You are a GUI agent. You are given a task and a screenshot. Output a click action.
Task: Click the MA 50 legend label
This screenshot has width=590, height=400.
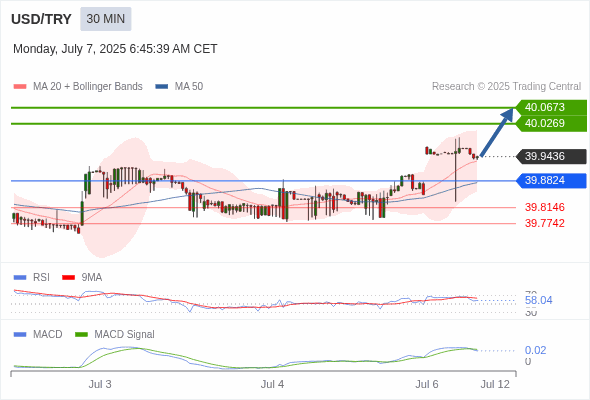(x=189, y=87)
